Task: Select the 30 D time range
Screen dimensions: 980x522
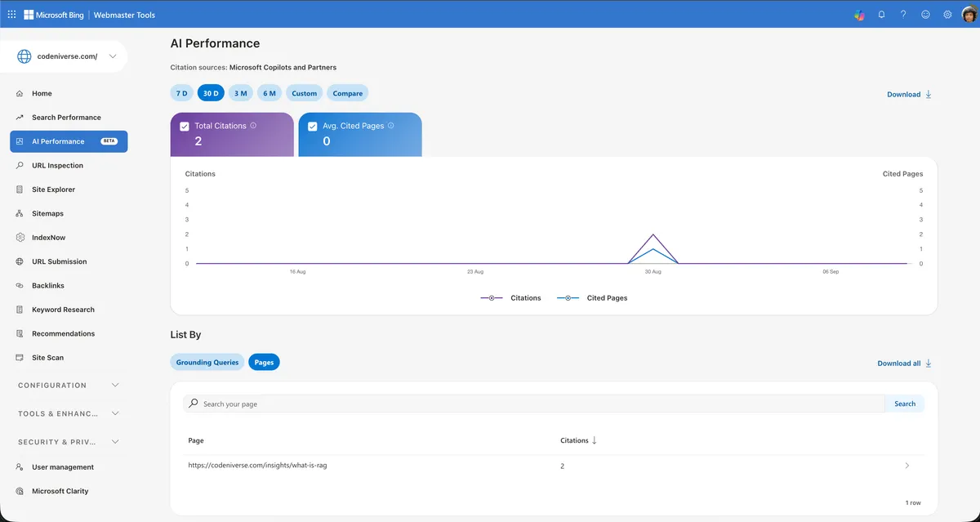Action: 211,93
